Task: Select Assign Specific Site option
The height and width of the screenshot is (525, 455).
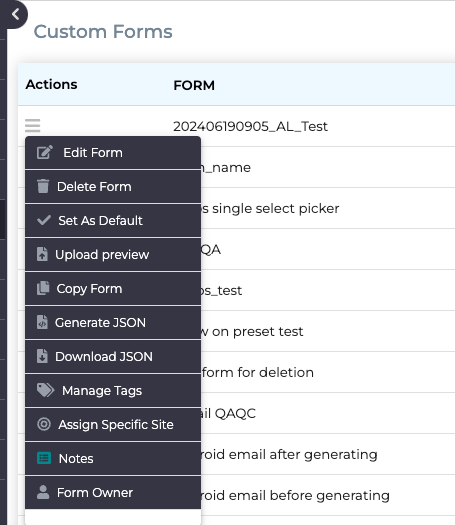Action: coord(113,425)
